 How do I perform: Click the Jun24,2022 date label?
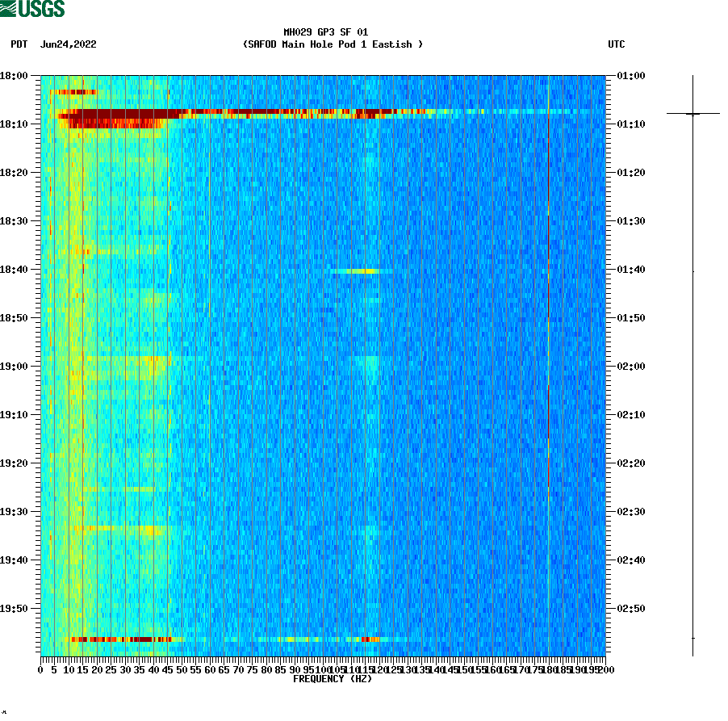(x=69, y=45)
